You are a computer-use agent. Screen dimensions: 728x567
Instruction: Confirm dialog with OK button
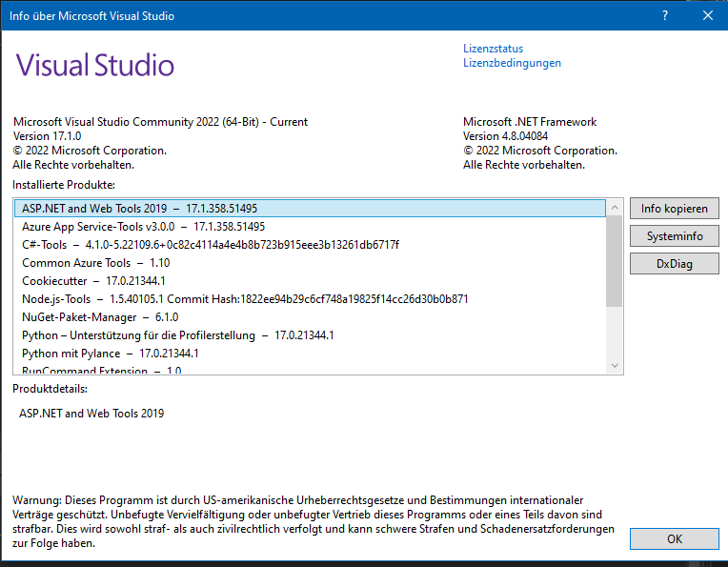click(x=674, y=538)
